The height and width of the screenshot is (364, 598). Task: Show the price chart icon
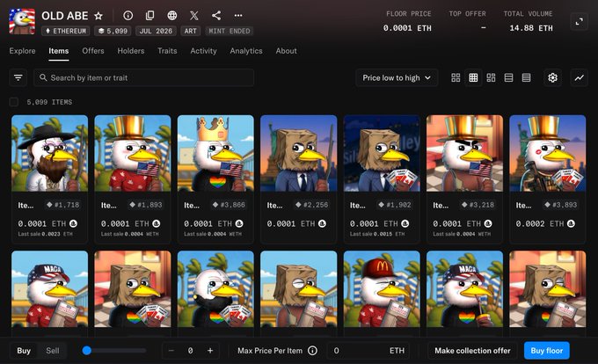click(x=579, y=77)
